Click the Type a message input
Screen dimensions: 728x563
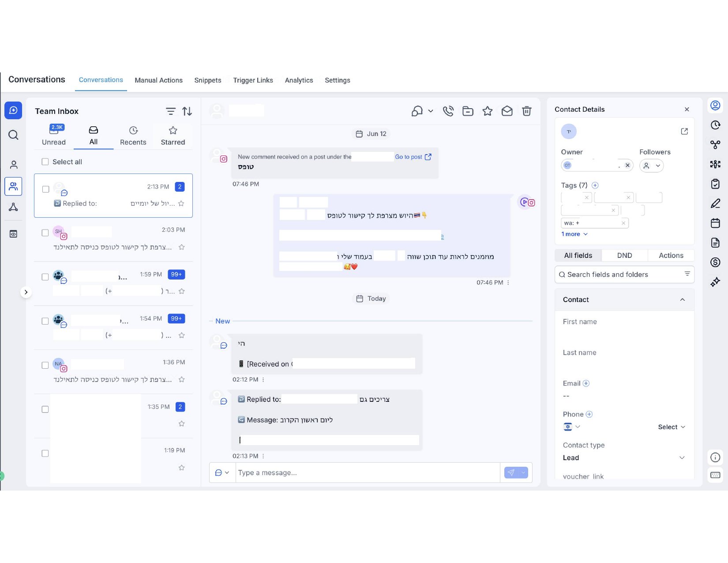click(x=368, y=472)
